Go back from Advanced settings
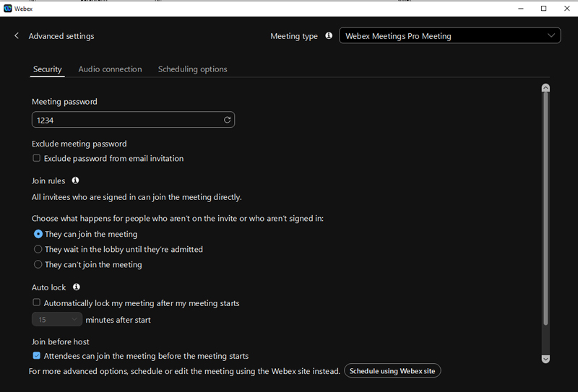Viewport: 578px width, 392px height. [16, 36]
